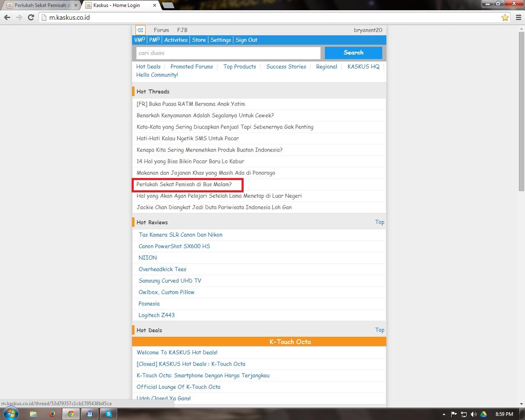This screenshot has width=525, height=420.
Task: Open review 'Logitech Z443'
Action: tap(157, 315)
